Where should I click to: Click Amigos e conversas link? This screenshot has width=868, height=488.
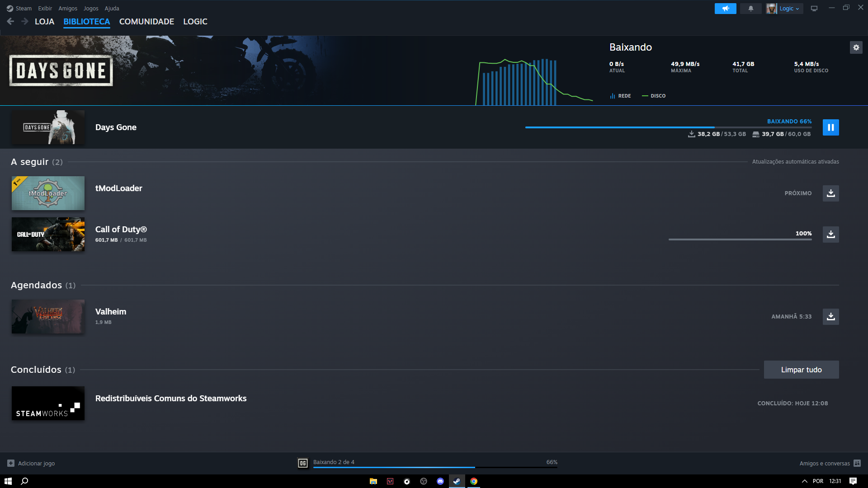pos(825,464)
